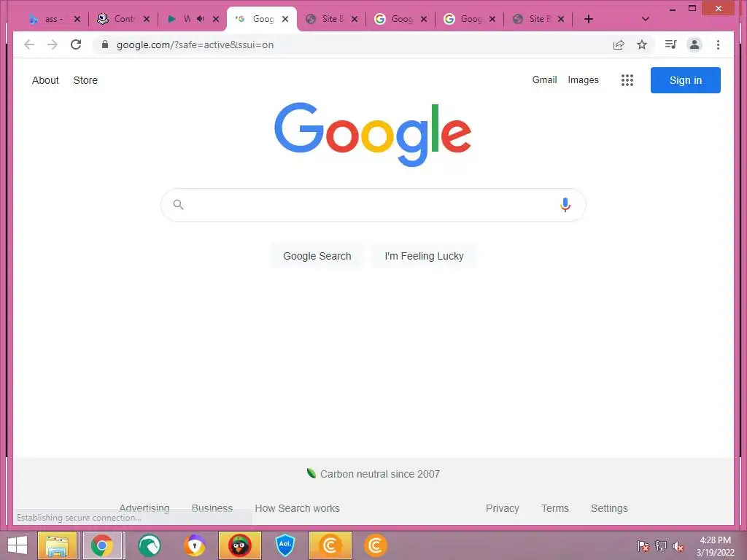
Task: Open the AOL shield taskbar icon
Action: point(285,545)
